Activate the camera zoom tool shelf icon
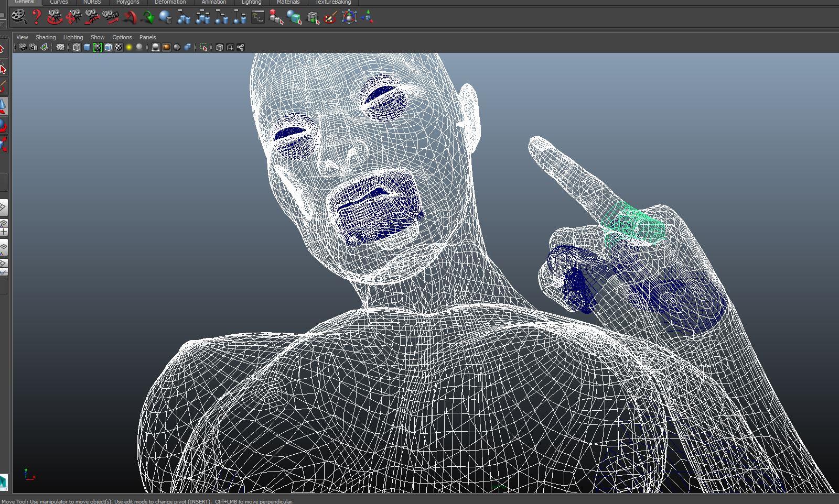The width and height of the screenshot is (839, 504). click(x=111, y=17)
